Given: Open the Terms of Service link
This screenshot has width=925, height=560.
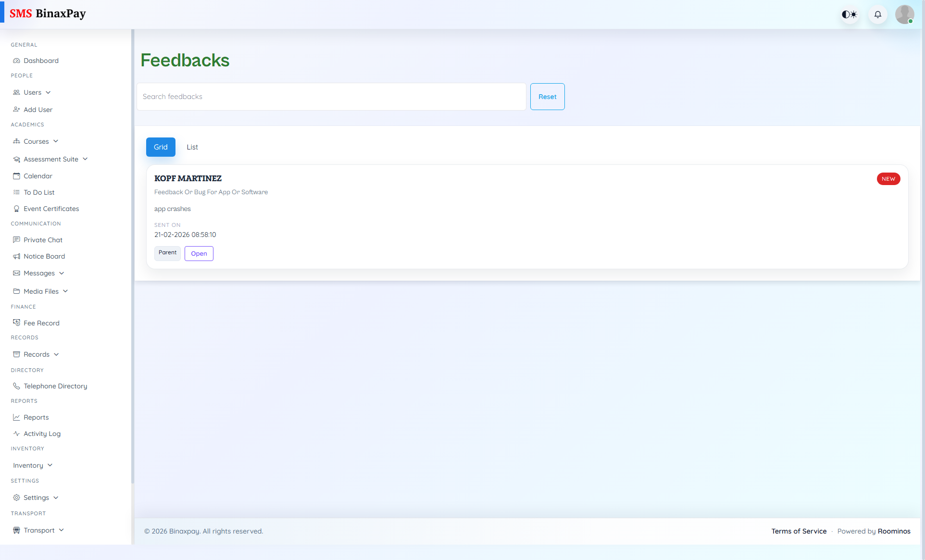Looking at the screenshot, I should (799, 531).
